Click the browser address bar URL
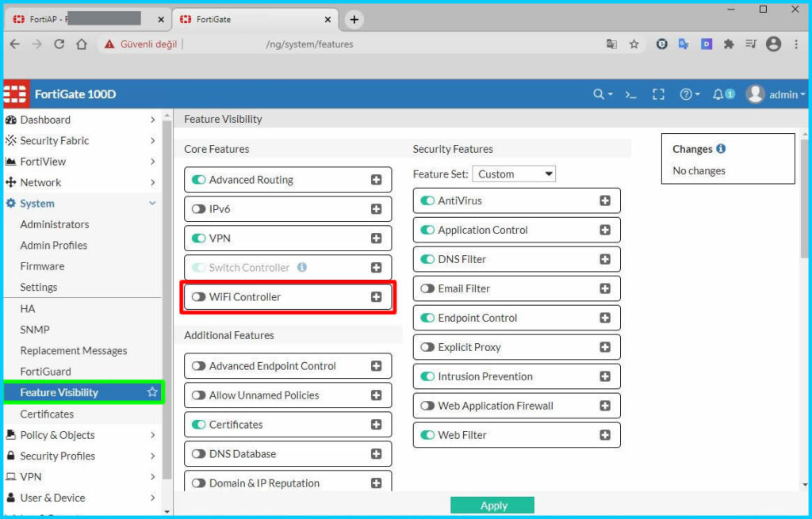The image size is (812, 519). [x=309, y=44]
